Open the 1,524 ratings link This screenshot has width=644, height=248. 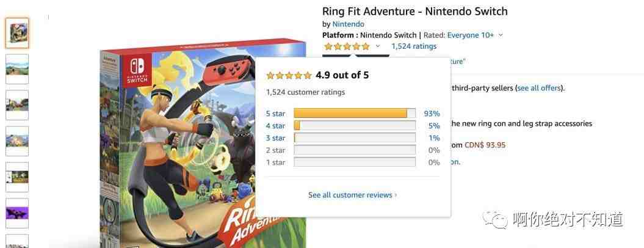tap(414, 46)
